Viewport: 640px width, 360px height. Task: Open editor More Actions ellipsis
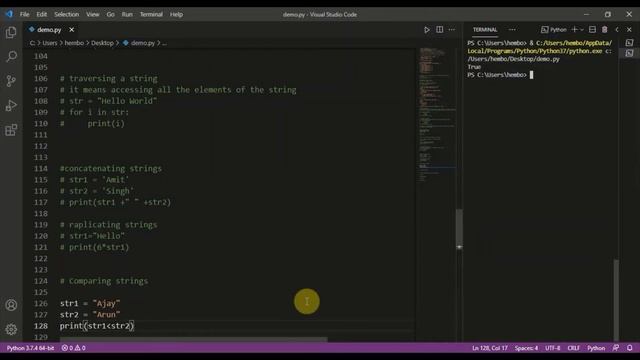[452, 29]
